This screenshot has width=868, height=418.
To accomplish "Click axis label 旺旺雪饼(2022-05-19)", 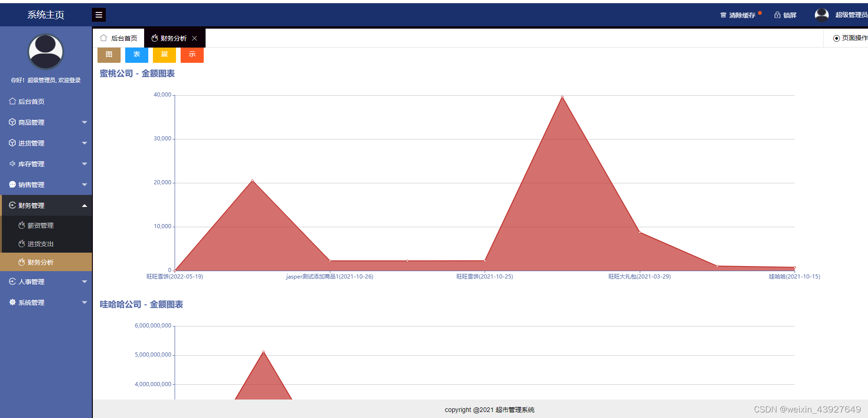I will (x=175, y=277).
